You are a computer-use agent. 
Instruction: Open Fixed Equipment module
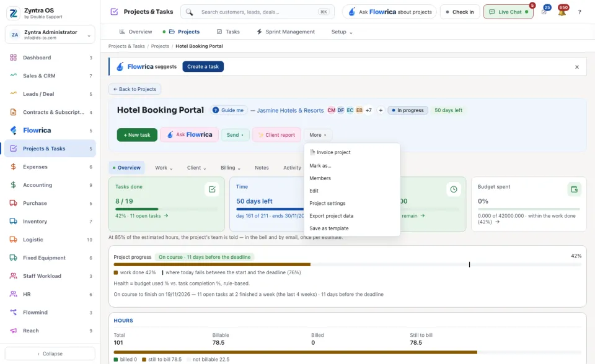(x=50, y=258)
